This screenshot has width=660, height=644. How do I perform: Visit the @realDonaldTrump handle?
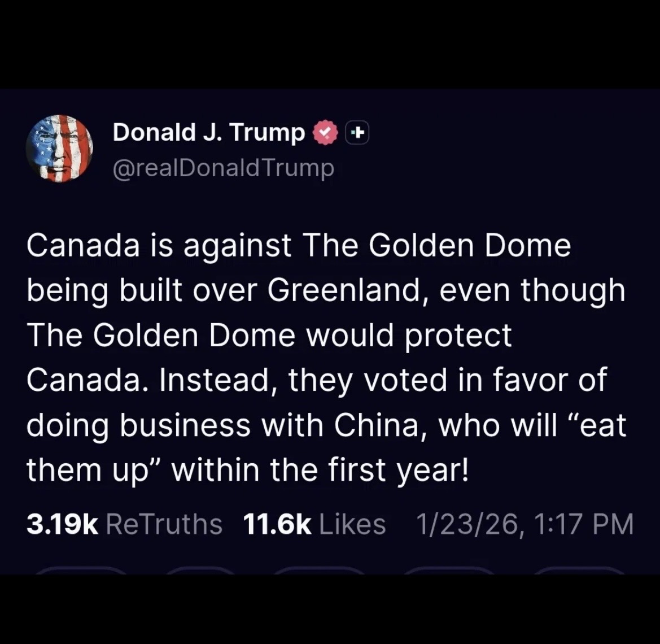click(224, 168)
